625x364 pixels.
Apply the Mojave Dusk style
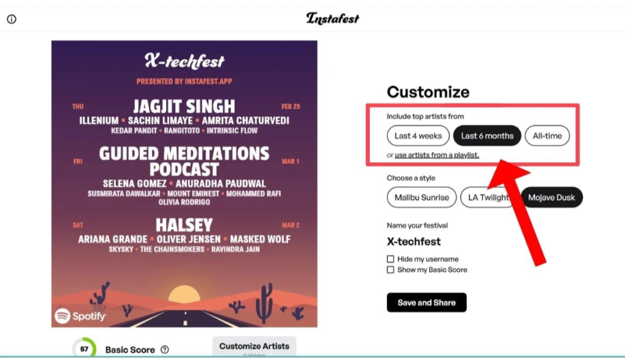point(552,198)
